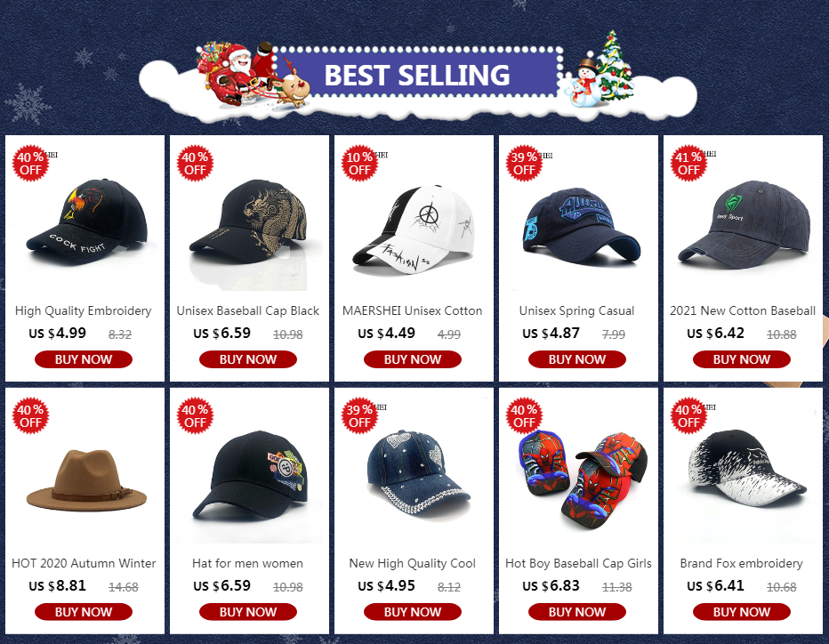Click the US $6.83 price label

551,586
